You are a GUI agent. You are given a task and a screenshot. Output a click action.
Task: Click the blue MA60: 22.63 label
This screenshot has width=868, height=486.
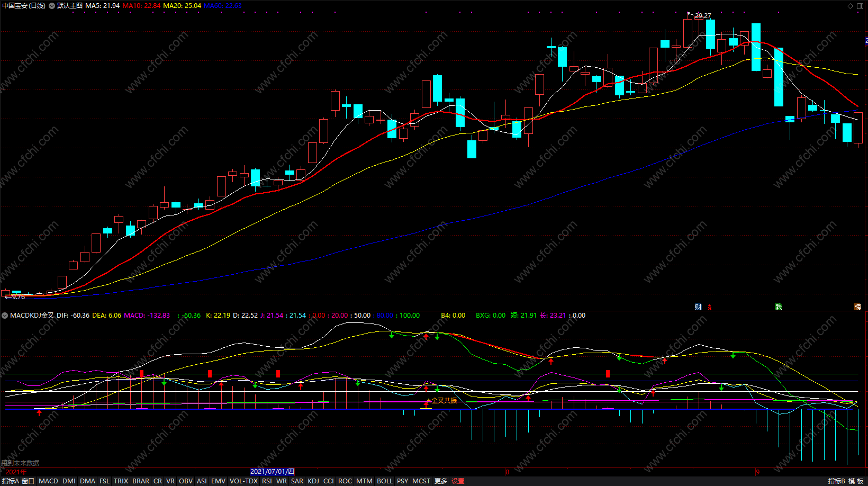[223, 6]
